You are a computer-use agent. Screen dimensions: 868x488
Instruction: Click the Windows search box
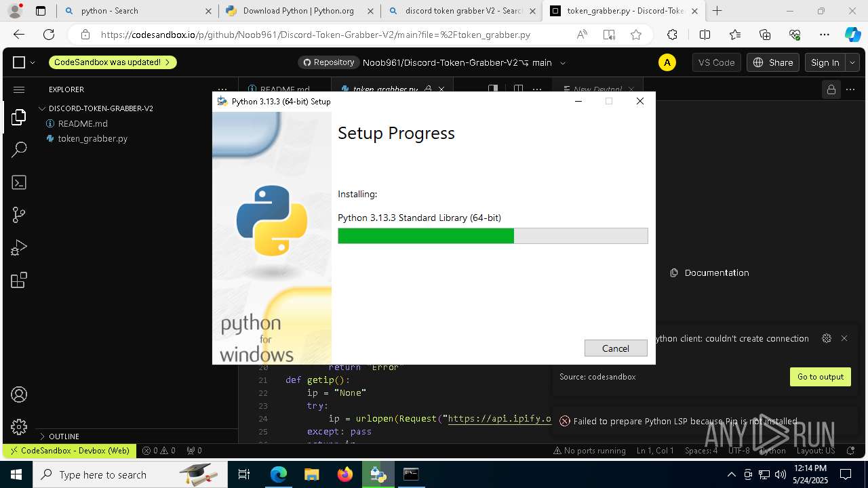coord(130,474)
